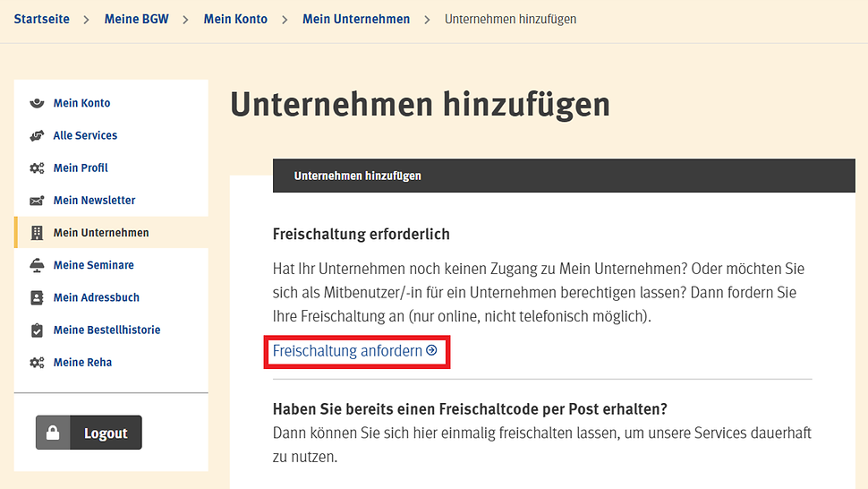Click the Mein Adressbuch contact icon
The image size is (868, 489).
coord(37,297)
